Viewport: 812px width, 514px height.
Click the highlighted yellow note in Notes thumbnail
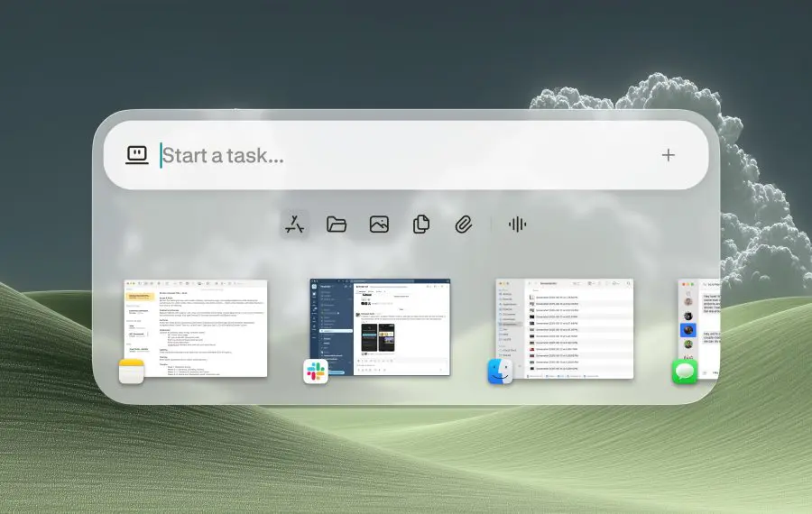[139, 296]
